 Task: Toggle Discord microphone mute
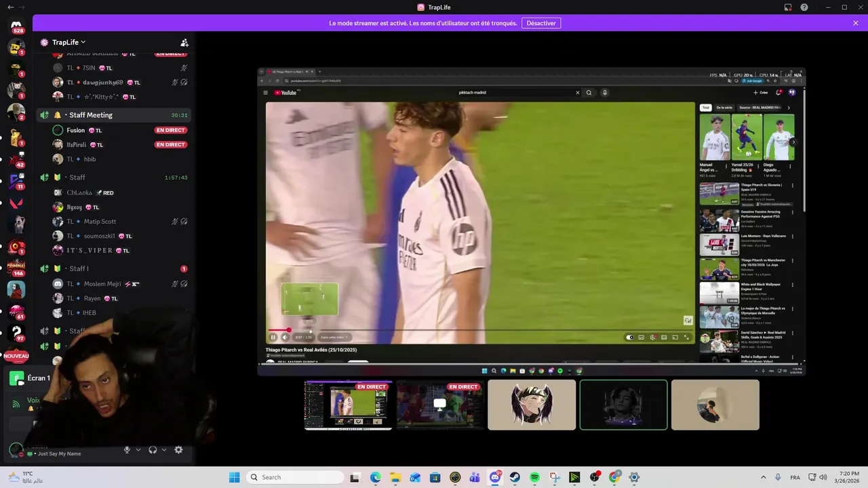[127, 450]
